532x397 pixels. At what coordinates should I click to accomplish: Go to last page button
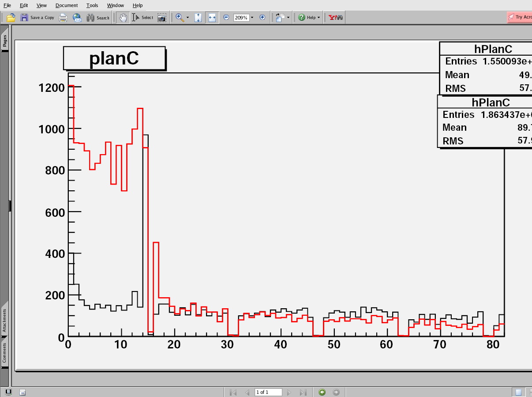pyautogui.click(x=303, y=392)
